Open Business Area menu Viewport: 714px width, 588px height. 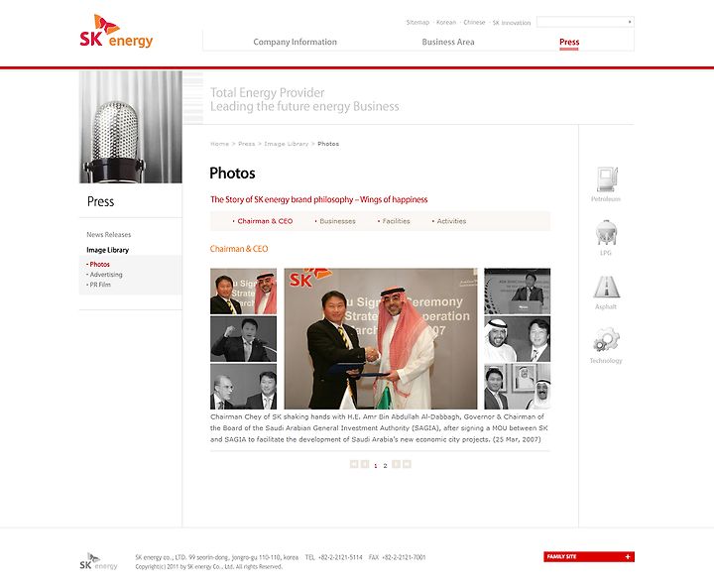(x=448, y=42)
